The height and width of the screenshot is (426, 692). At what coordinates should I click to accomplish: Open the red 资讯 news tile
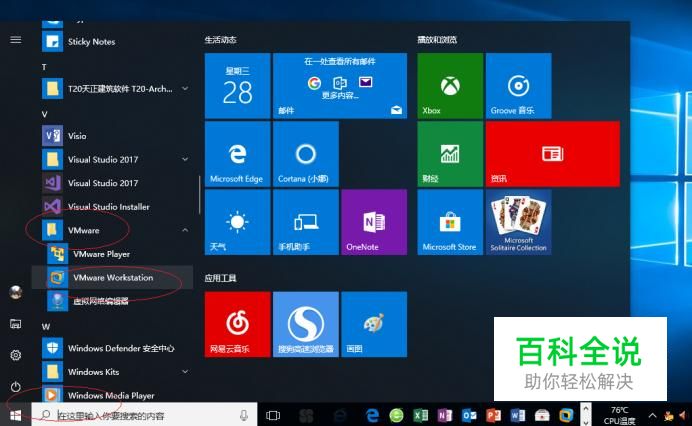tap(553, 154)
